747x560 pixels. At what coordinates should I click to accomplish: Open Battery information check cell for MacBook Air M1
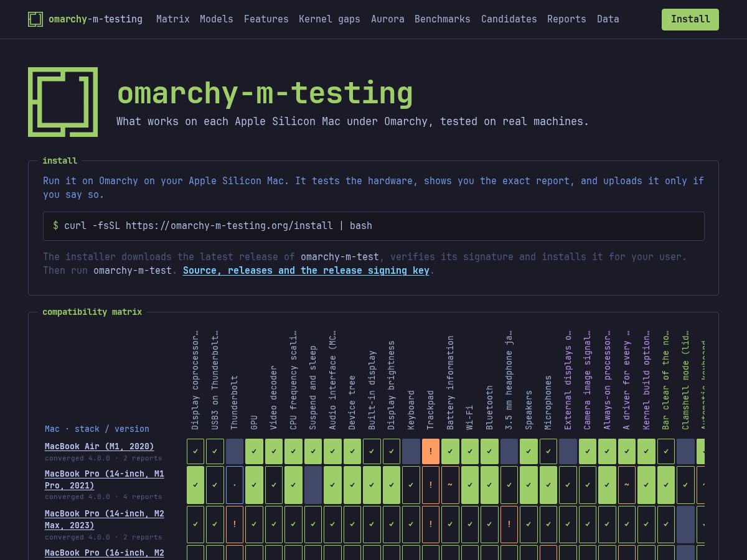pos(450,451)
